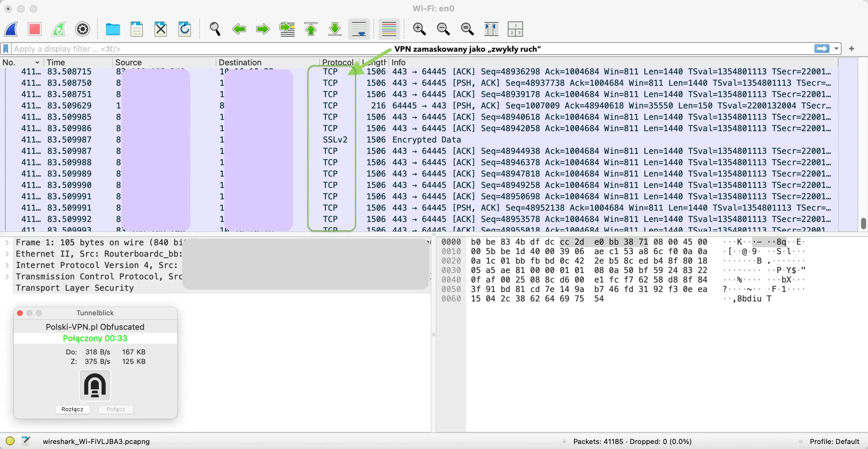The image size is (868, 449).
Task: Click the expert information status circle
Action: coord(10,441)
